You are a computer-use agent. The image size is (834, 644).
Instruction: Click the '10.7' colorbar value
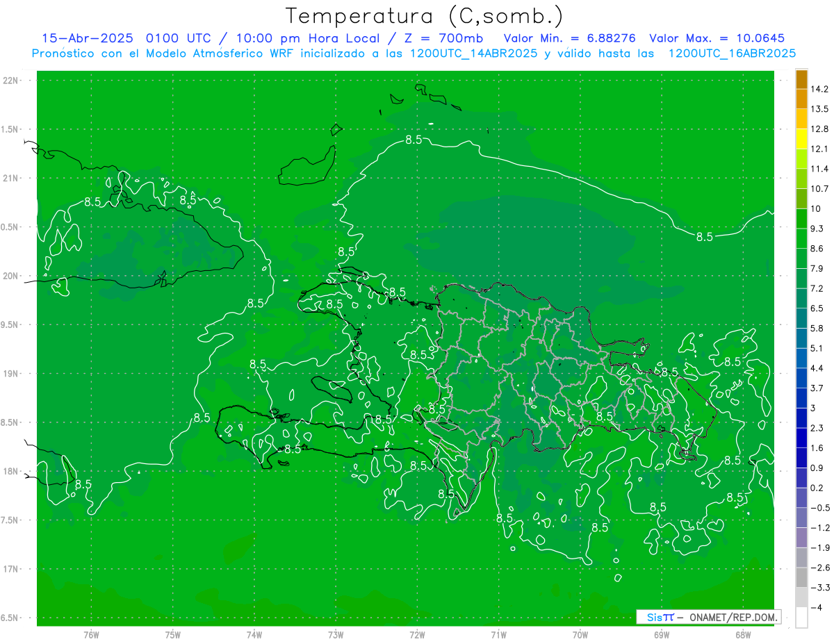point(820,189)
